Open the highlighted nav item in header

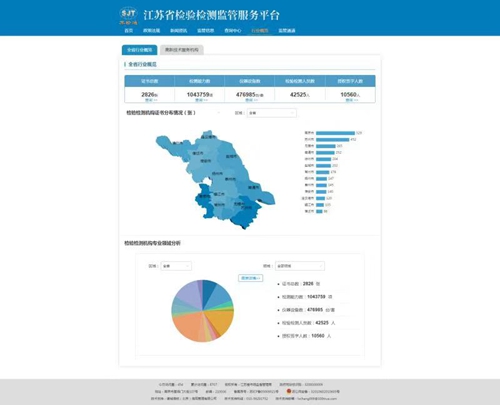[260, 31]
